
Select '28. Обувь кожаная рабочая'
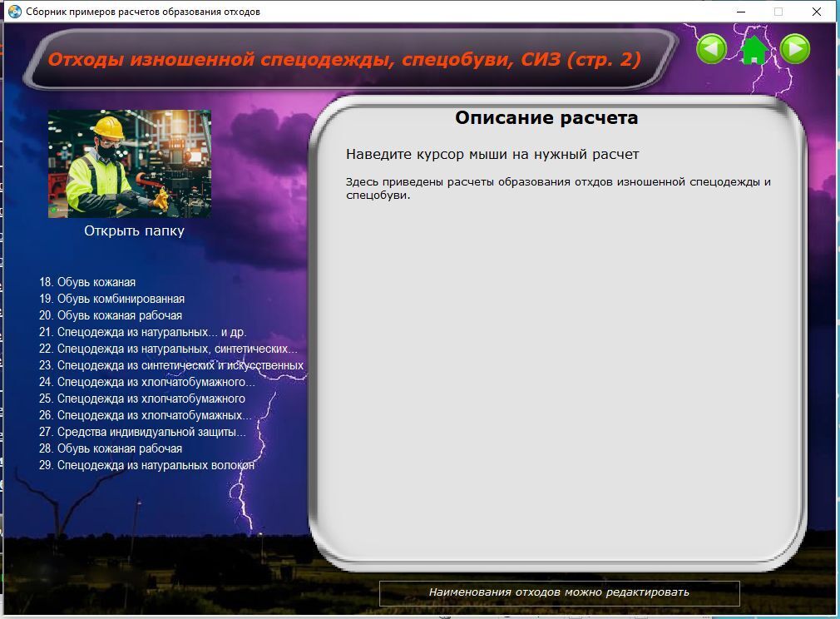click(111, 448)
